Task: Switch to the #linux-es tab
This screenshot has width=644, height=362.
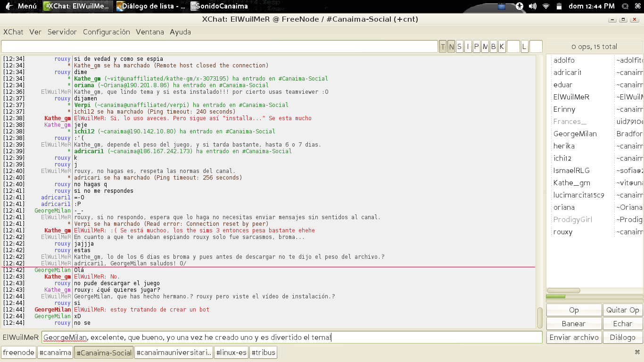Action: [231, 353]
